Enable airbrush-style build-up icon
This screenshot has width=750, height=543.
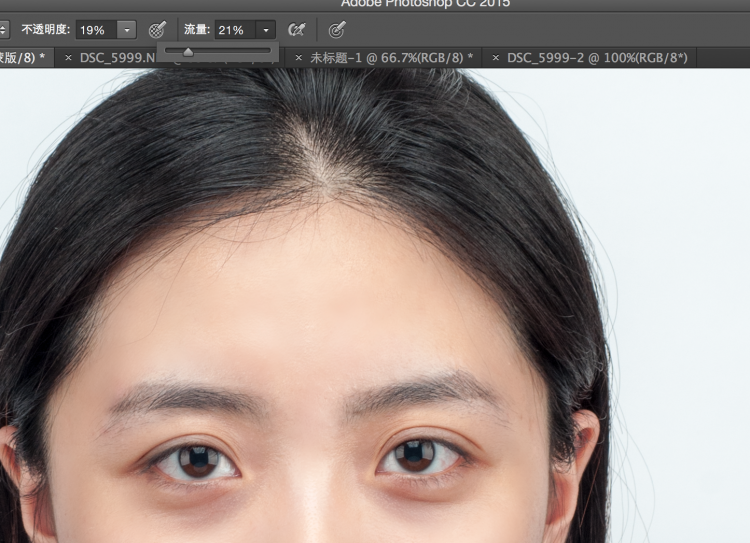[297, 30]
